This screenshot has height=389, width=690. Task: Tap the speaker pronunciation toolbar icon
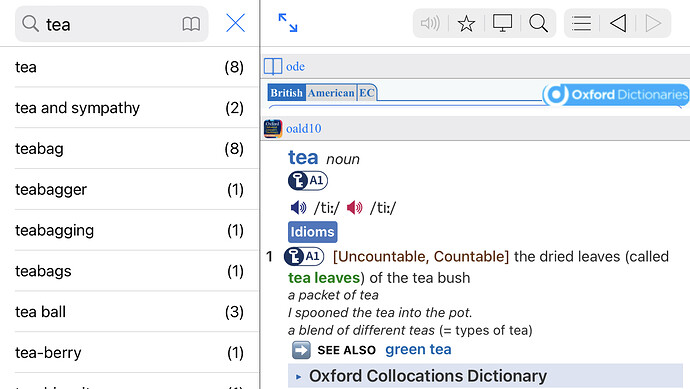coord(430,23)
